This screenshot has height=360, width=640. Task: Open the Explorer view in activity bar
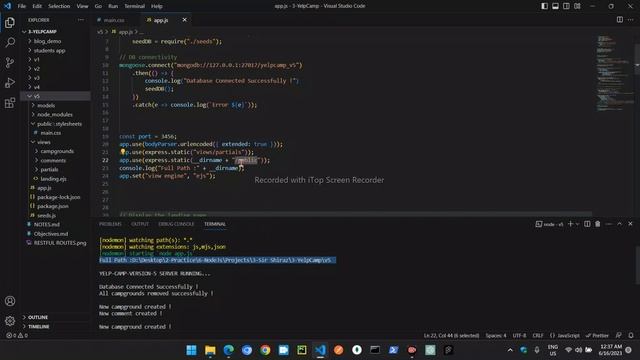click(x=10, y=22)
